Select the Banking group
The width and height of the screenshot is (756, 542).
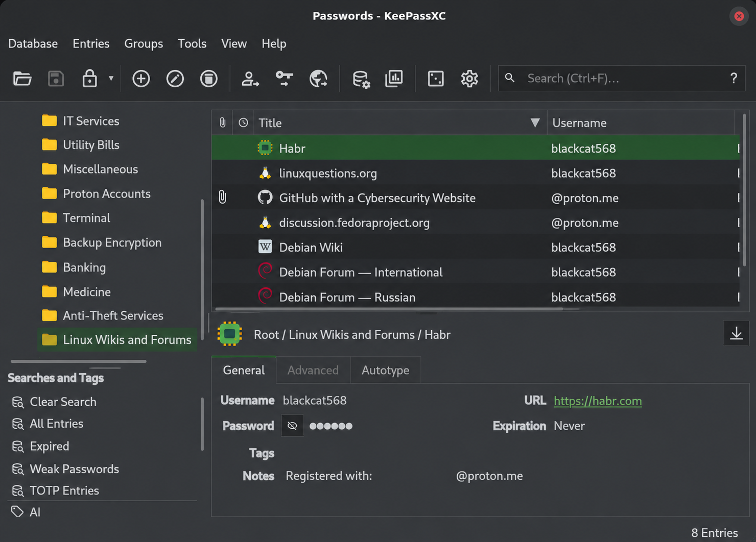point(74,267)
